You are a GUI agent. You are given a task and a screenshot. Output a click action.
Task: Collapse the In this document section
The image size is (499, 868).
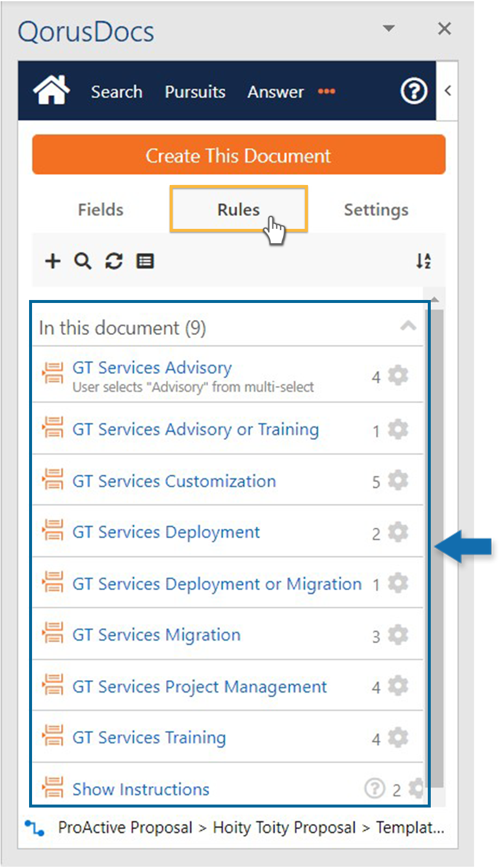[408, 326]
